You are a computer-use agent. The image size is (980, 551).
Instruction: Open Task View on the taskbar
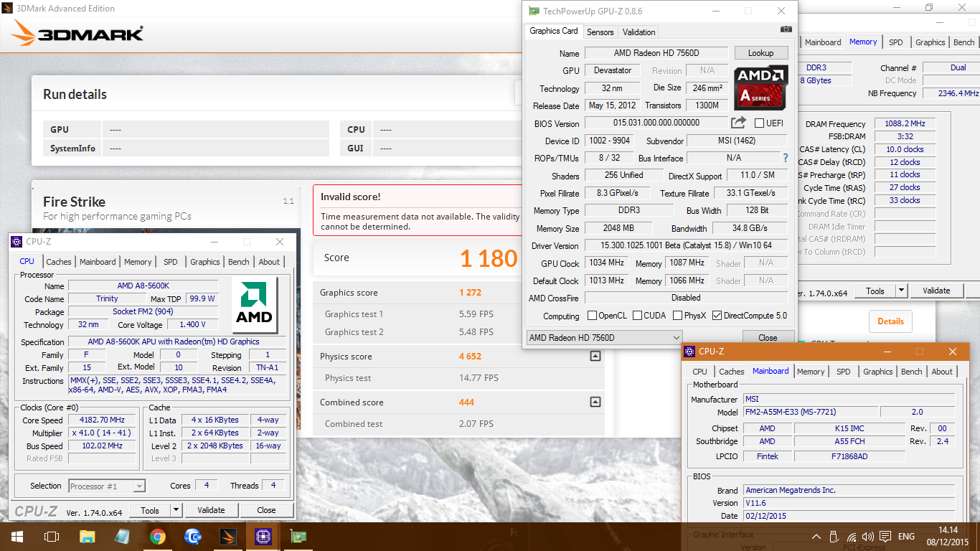pos(52,536)
